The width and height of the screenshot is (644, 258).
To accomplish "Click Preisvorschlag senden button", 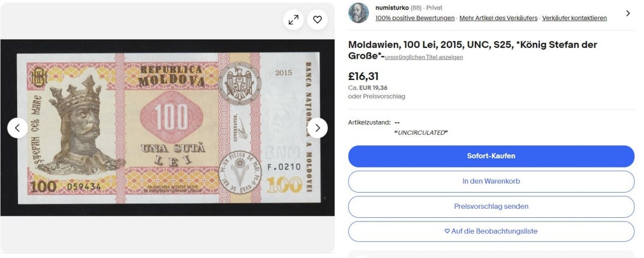I will click(x=491, y=207).
